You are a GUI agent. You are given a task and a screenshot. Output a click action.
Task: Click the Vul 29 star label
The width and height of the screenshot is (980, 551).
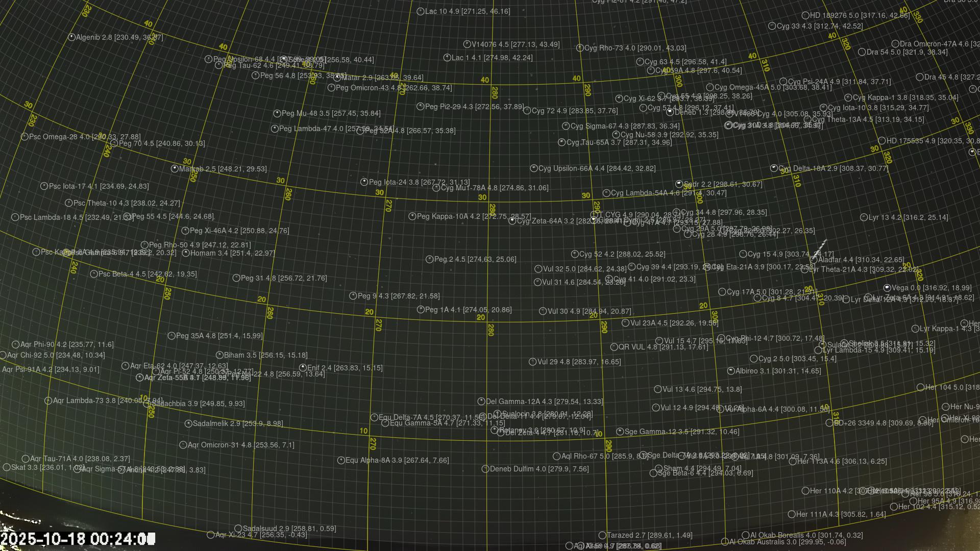tap(579, 362)
